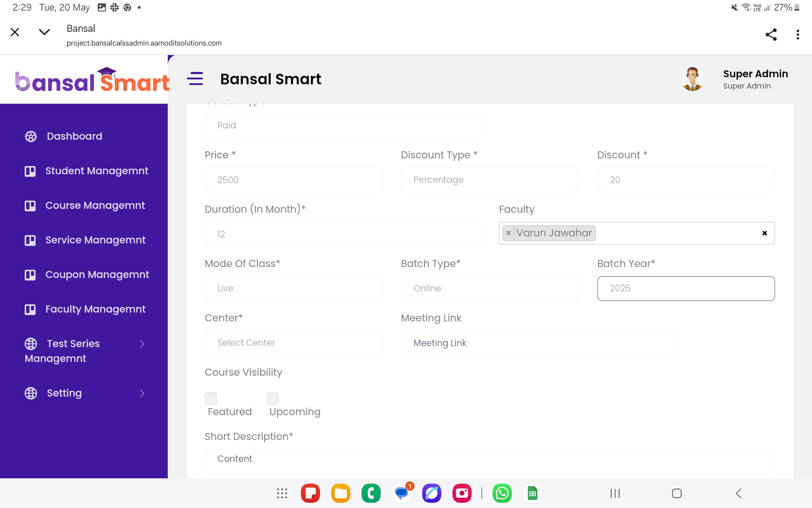
Task: Launch the purple browser app in dock
Action: click(431, 493)
